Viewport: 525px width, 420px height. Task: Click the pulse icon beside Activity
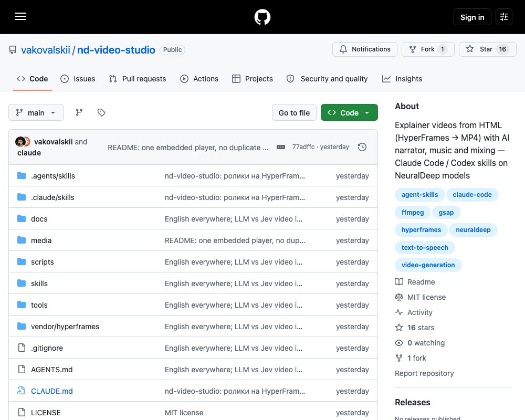pyautogui.click(x=399, y=312)
